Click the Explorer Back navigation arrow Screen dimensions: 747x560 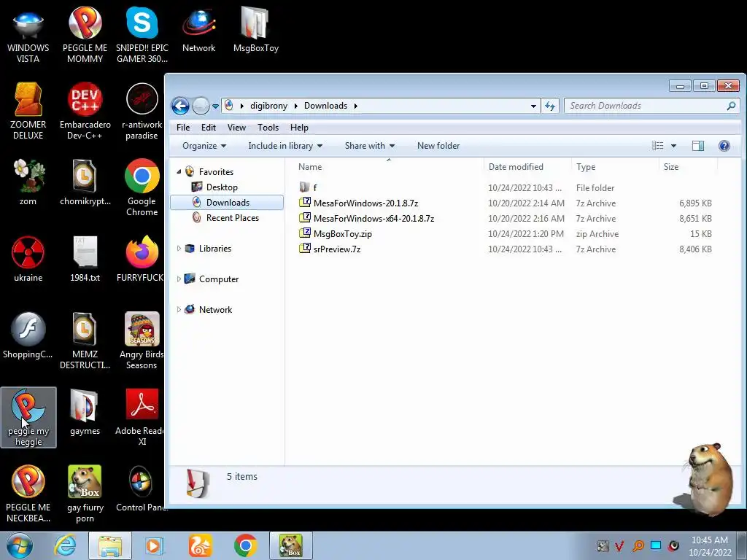click(180, 106)
